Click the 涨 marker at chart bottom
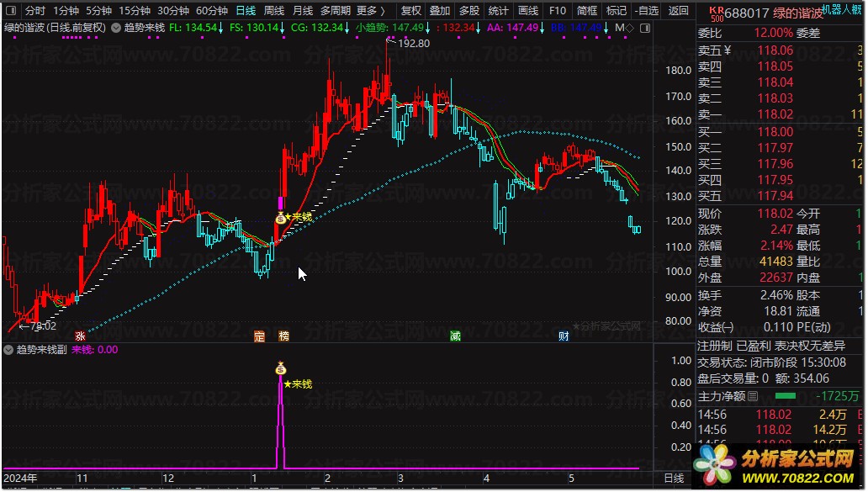 pos(80,336)
